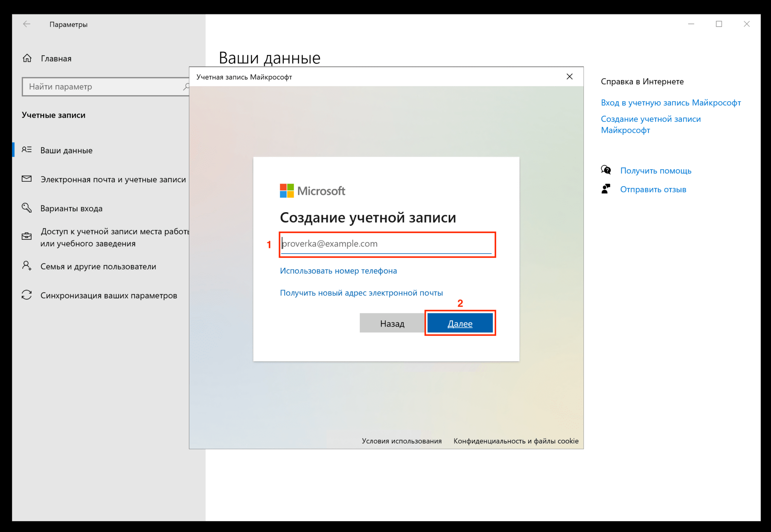Click the Ваши данные page heading
The height and width of the screenshot is (532, 771).
pos(270,58)
